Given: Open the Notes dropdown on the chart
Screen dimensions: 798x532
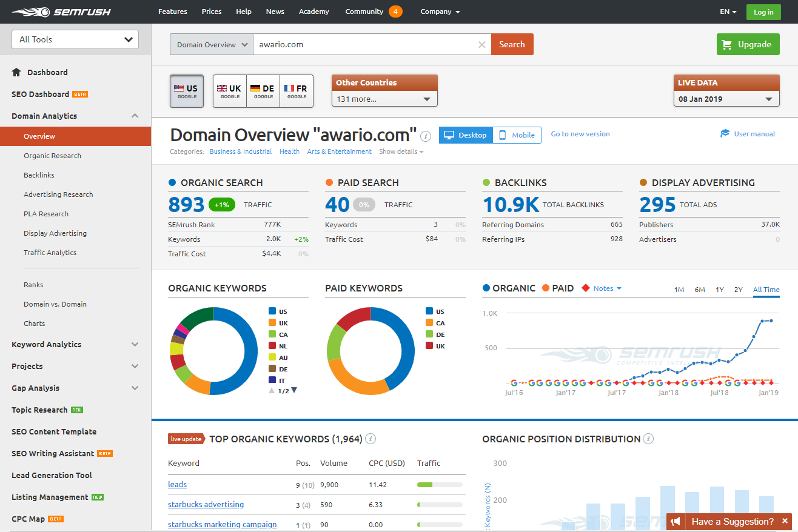Looking at the screenshot, I should [607, 288].
